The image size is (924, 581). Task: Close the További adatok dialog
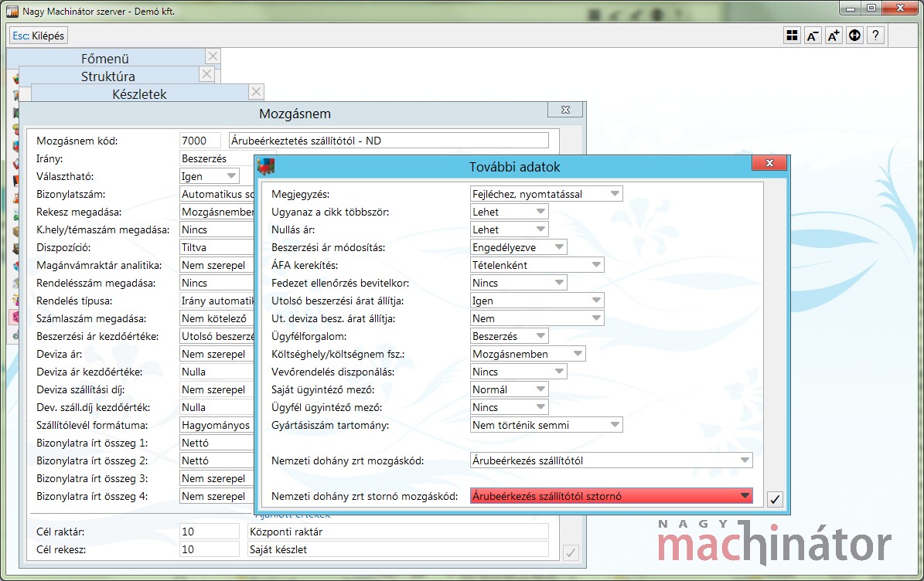pyautogui.click(x=769, y=163)
